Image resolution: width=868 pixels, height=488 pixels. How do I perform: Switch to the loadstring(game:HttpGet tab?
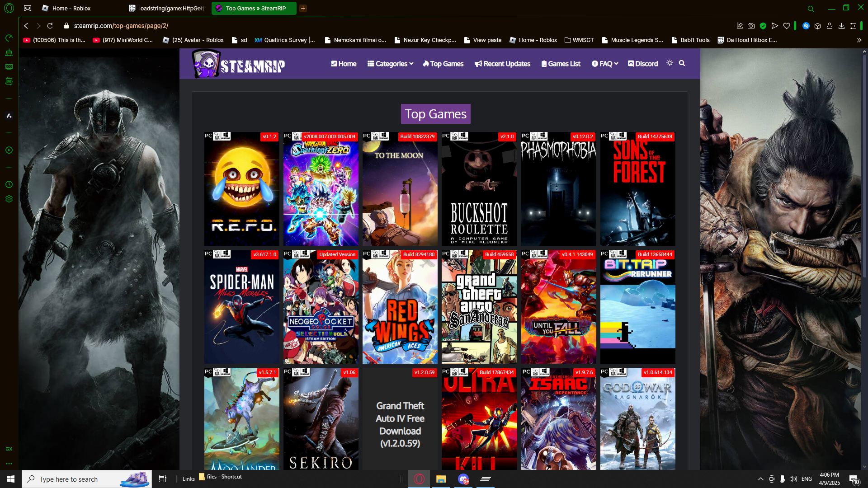tap(166, 8)
